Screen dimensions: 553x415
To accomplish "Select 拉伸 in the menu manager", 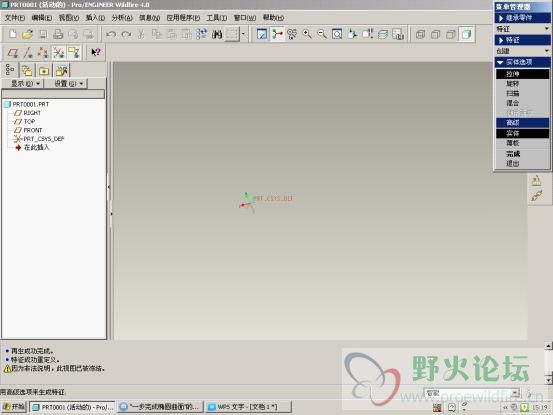I will [522, 74].
